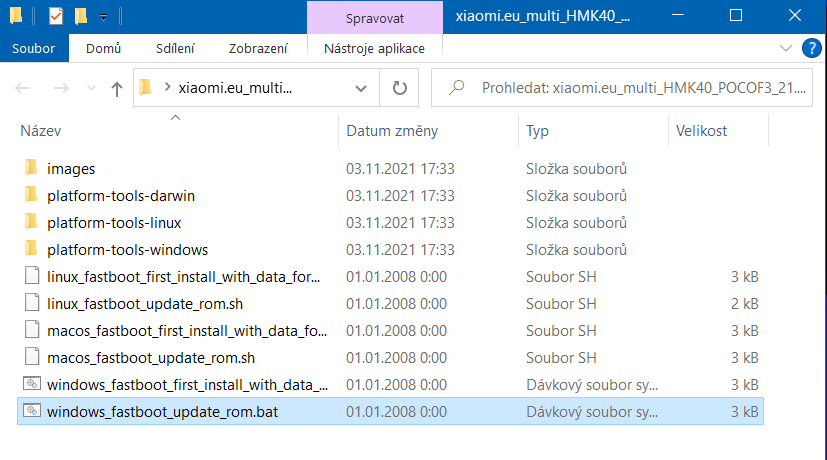
Task: Sort by the Typ column header
Action: 537,131
